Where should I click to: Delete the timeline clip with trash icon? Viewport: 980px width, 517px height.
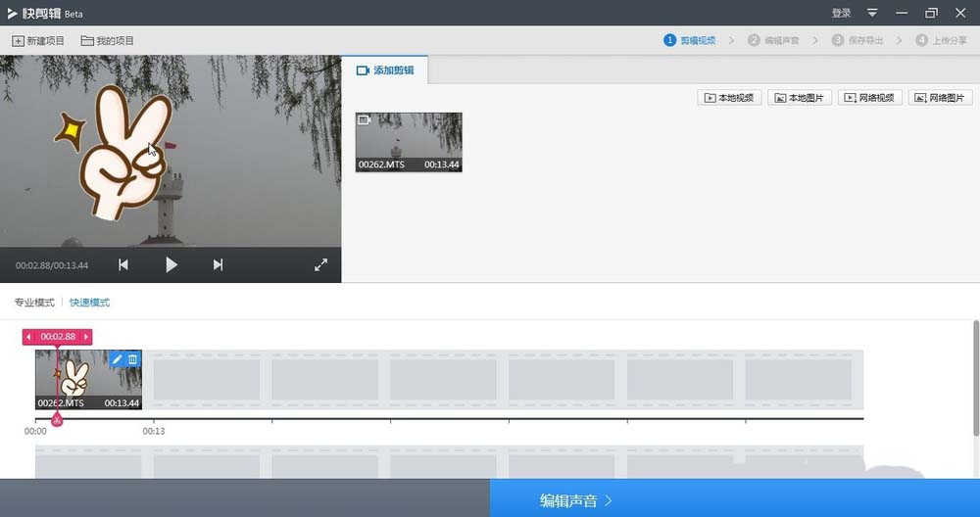[x=132, y=359]
